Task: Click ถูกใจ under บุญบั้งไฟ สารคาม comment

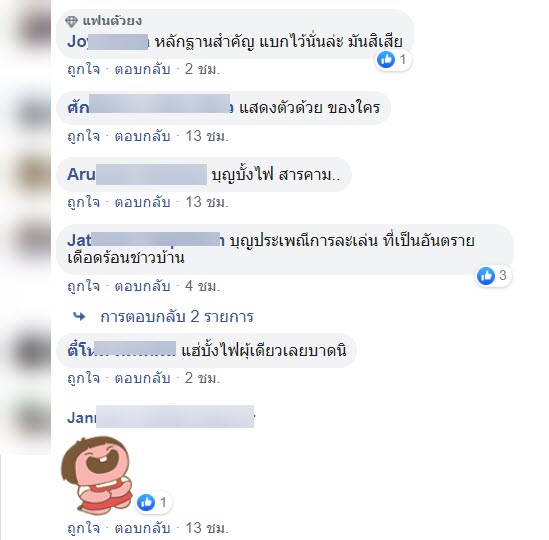Action: [x=83, y=202]
